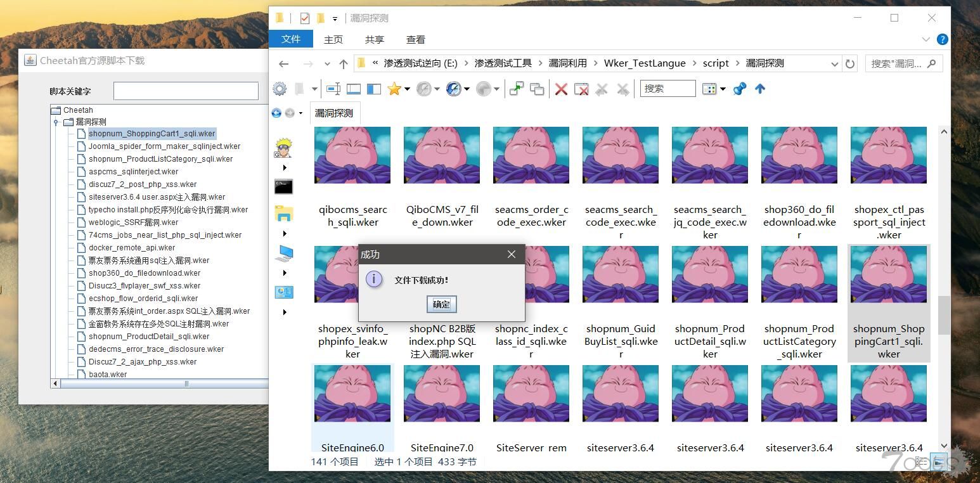Click the green arrow copy-to-folder icon
Viewport: 980px width, 483px height.
click(x=517, y=89)
